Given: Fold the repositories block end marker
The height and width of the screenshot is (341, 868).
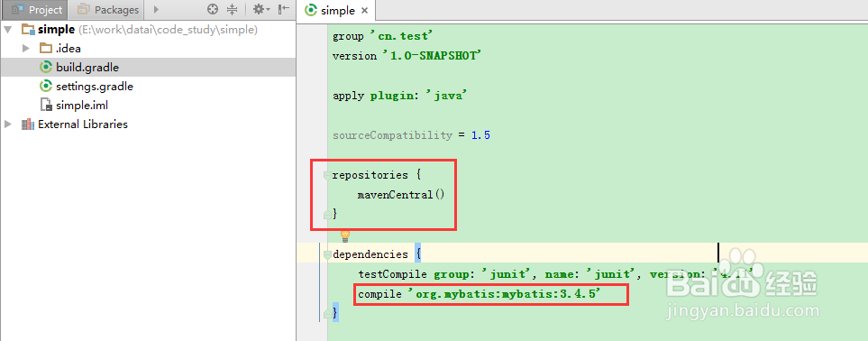Looking at the screenshot, I should pyautogui.click(x=327, y=214).
